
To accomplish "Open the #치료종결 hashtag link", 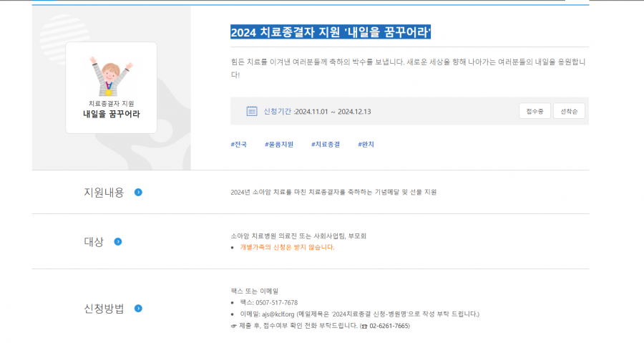I will pos(326,145).
